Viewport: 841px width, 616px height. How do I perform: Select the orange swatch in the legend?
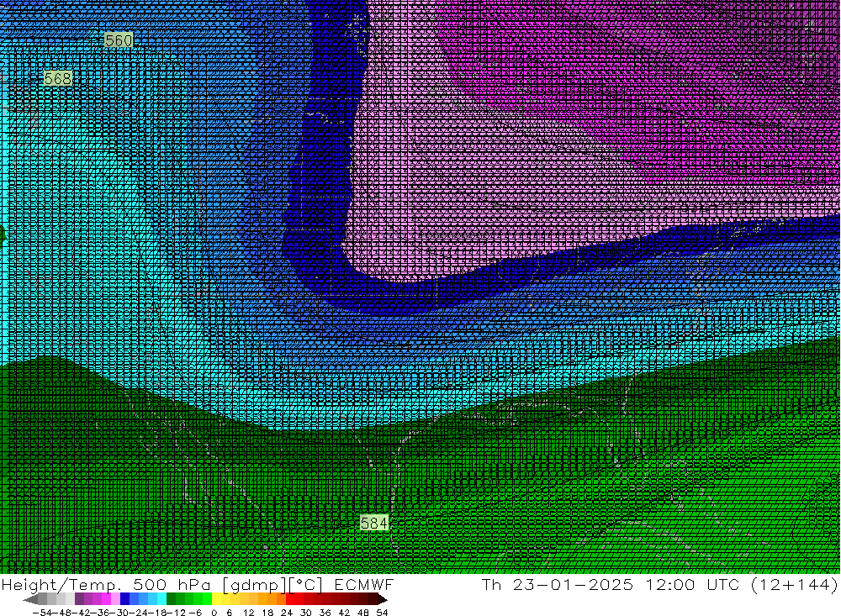click(x=272, y=599)
